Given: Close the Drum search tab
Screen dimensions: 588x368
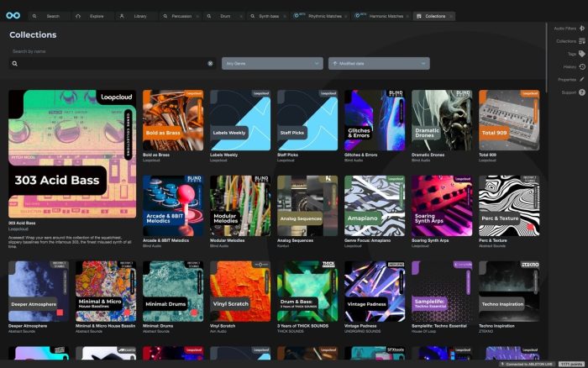Looking at the screenshot, I should click(x=241, y=17).
